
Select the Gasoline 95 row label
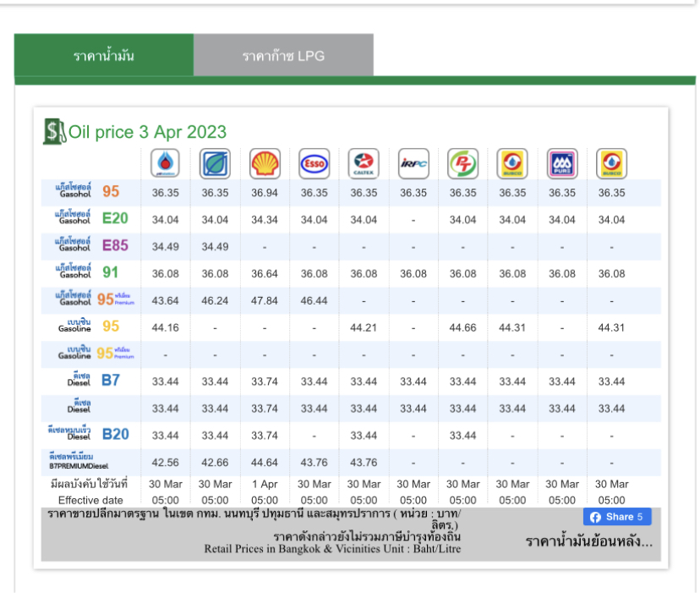coord(89,326)
